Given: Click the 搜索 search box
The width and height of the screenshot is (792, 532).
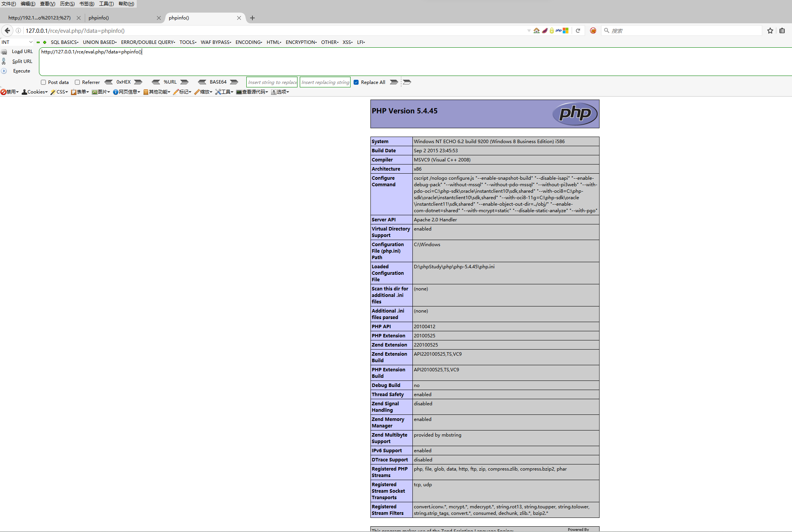Looking at the screenshot, I should tap(681, 31).
